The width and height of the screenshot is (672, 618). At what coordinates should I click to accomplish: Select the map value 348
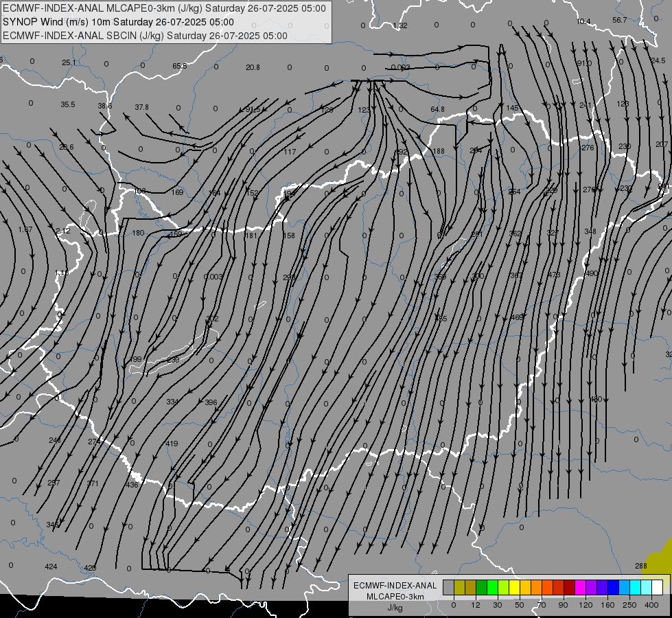pyautogui.click(x=590, y=231)
